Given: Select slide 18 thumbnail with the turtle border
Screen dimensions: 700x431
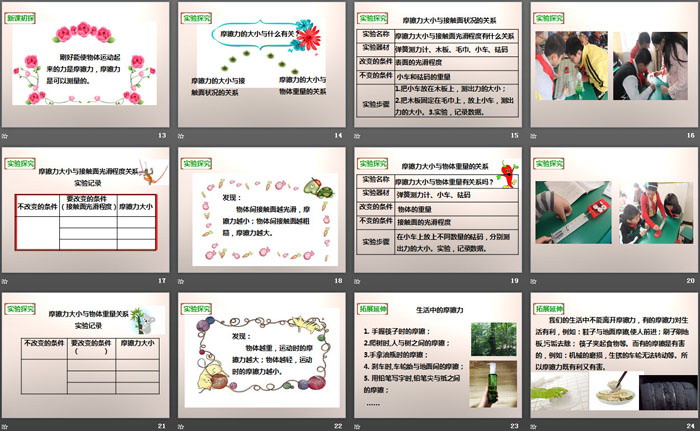Looking at the screenshot, I should 262,210.
